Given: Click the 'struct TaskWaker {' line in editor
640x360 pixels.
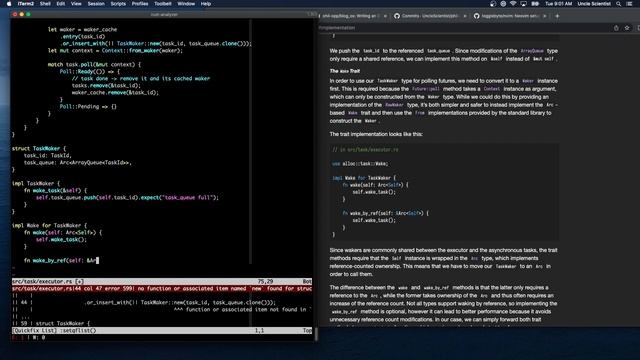Looking at the screenshot, I should coord(39,149).
